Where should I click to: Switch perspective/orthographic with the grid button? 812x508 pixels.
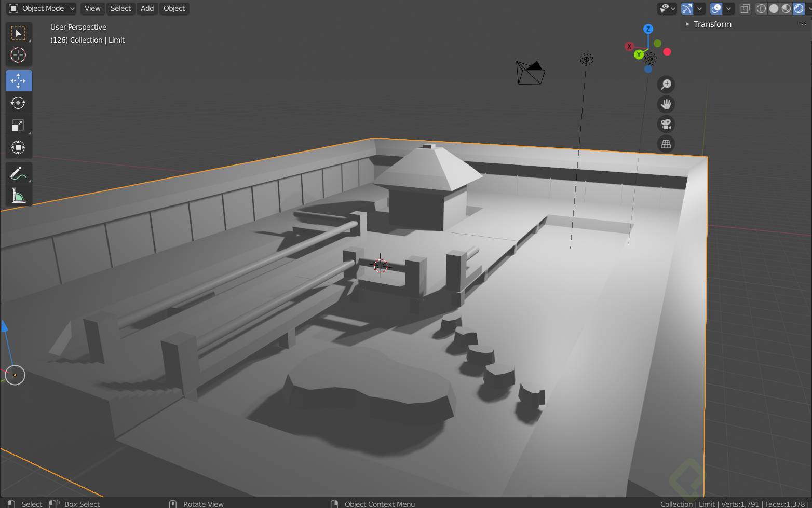click(x=666, y=144)
